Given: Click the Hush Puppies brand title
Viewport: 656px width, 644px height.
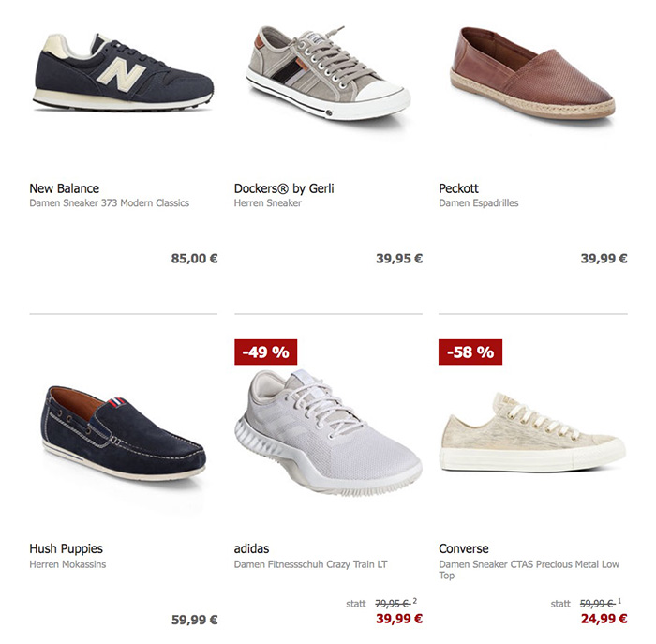Looking at the screenshot, I should 67,549.
